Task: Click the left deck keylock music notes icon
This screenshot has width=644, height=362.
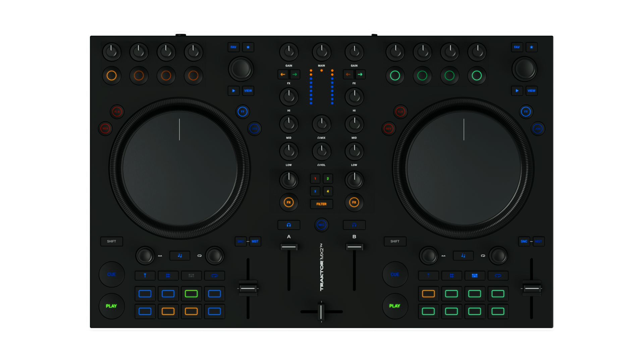Action: point(180,256)
